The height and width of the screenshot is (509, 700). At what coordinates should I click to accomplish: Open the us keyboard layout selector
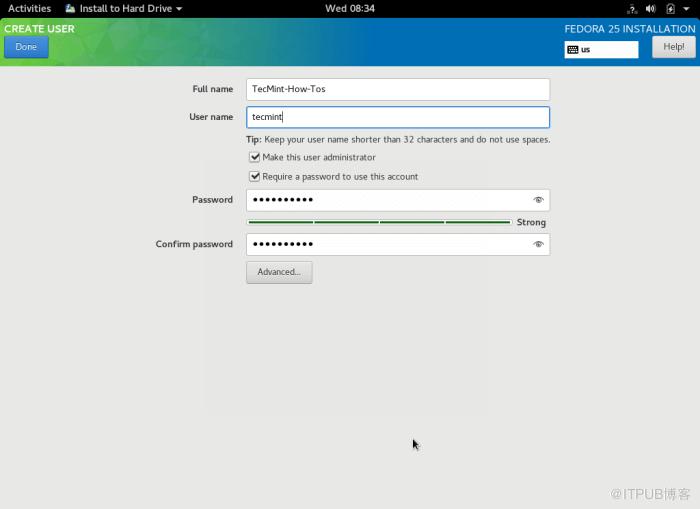point(601,50)
